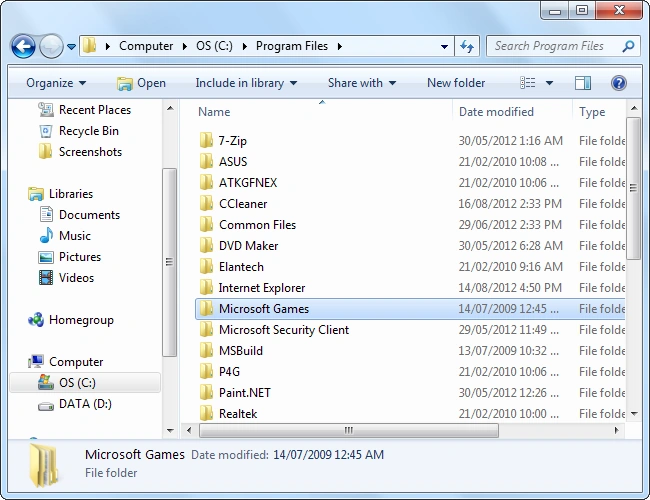650x500 pixels.
Task: Refresh the Program Files folder view
Action: coord(467,46)
